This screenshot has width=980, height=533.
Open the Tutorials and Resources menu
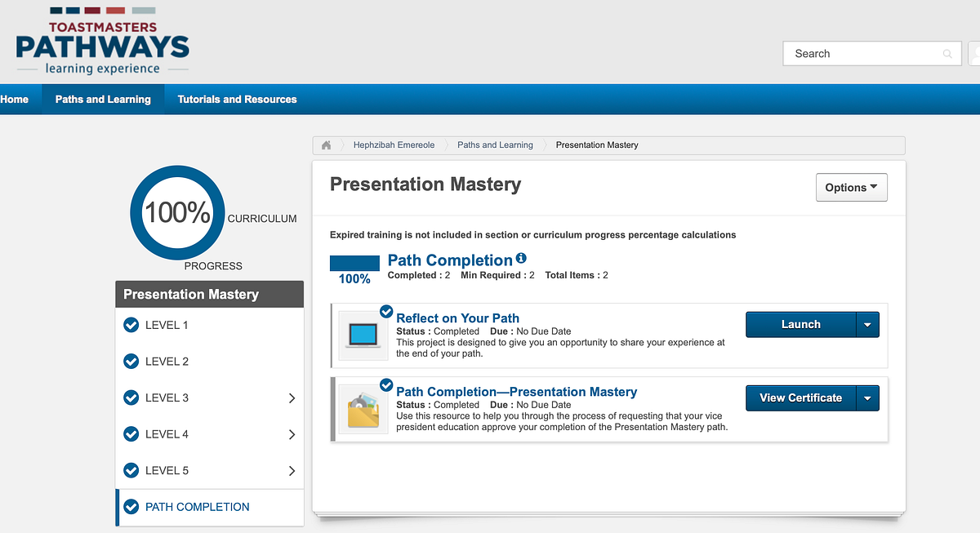click(x=237, y=100)
